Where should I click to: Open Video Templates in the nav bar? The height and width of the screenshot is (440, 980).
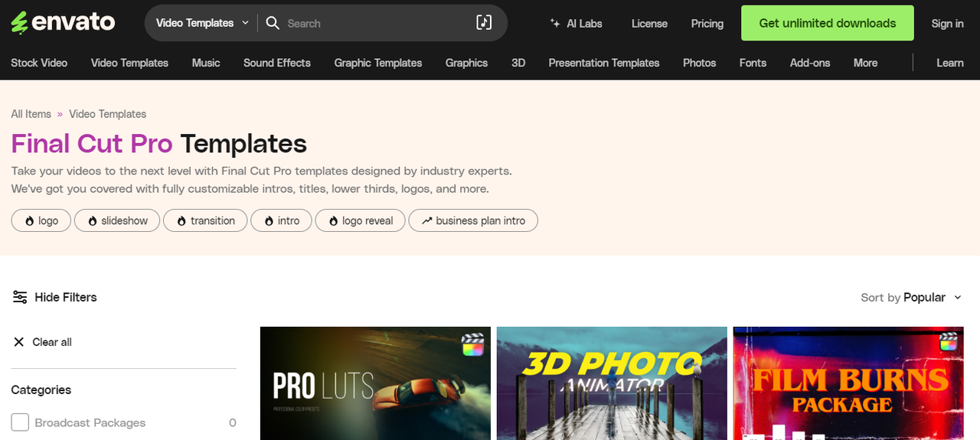[x=129, y=63]
